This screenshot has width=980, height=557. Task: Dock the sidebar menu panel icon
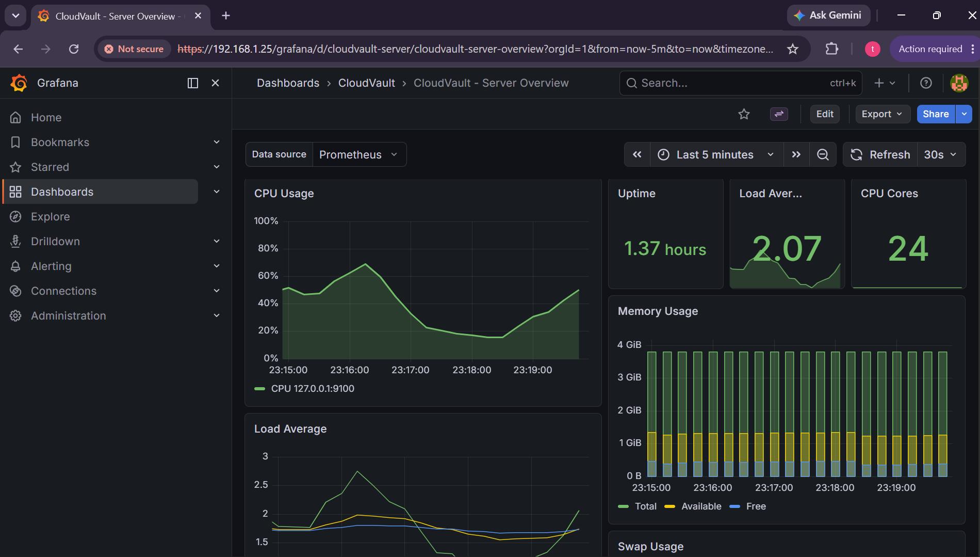click(193, 83)
